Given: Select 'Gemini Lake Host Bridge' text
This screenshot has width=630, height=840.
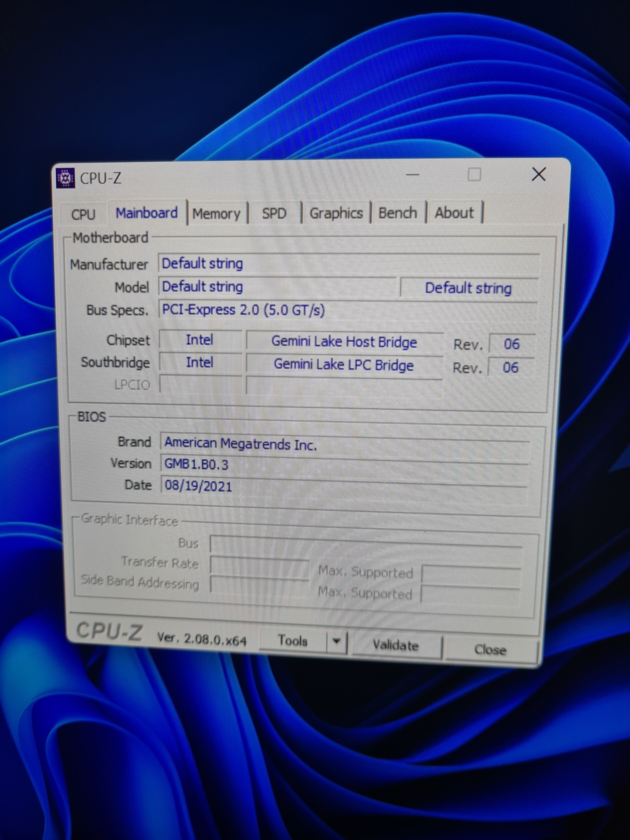Looking at the screenshot, I should tap(344, 342).
